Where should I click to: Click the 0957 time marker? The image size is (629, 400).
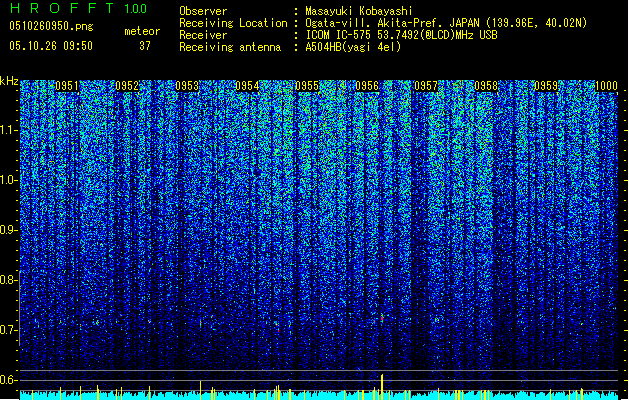point(426,86)
